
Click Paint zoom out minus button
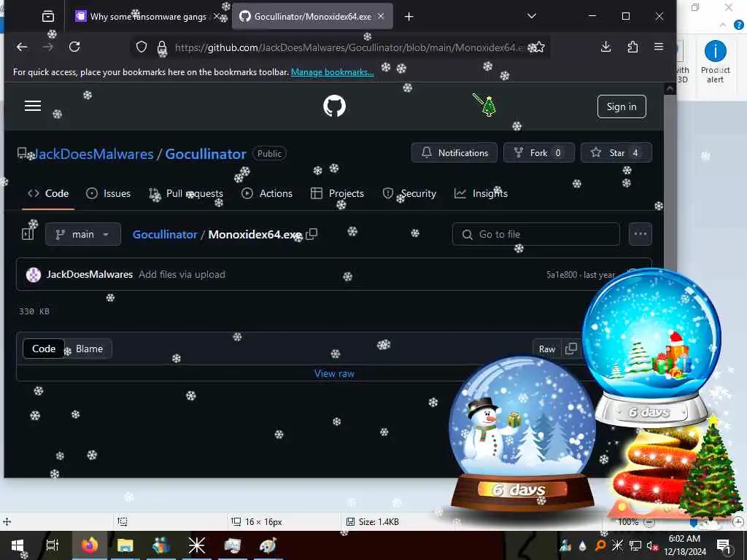pos(649,522)
